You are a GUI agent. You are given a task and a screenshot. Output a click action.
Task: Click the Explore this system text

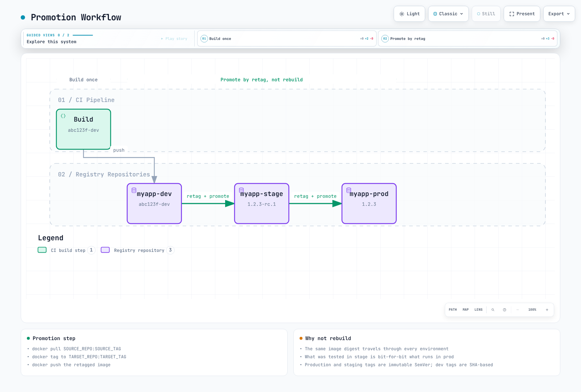point(52,42)
